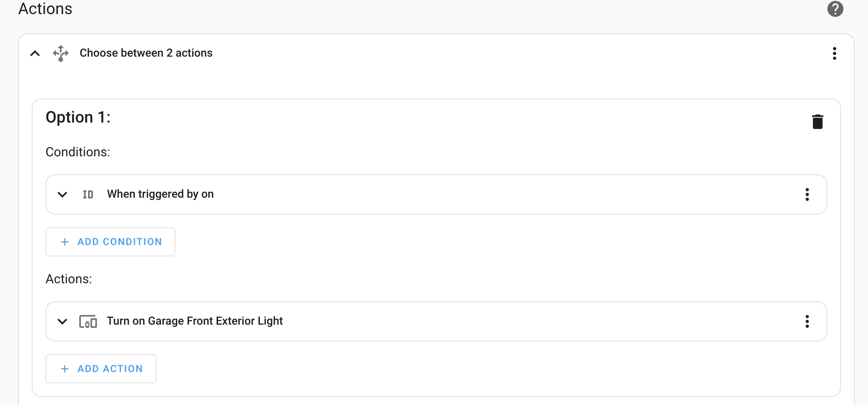Screen dimensions: 868x405
Task: Click the Option 1 card header
Action: [78, 117]
